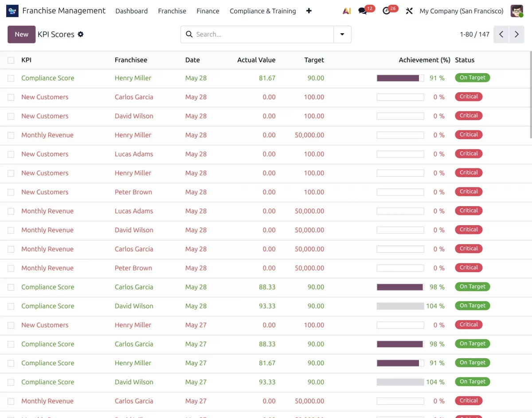Screen dimensions: 532x418
Task: Open the AI assistant icon
Action: (x=347, y=11)
